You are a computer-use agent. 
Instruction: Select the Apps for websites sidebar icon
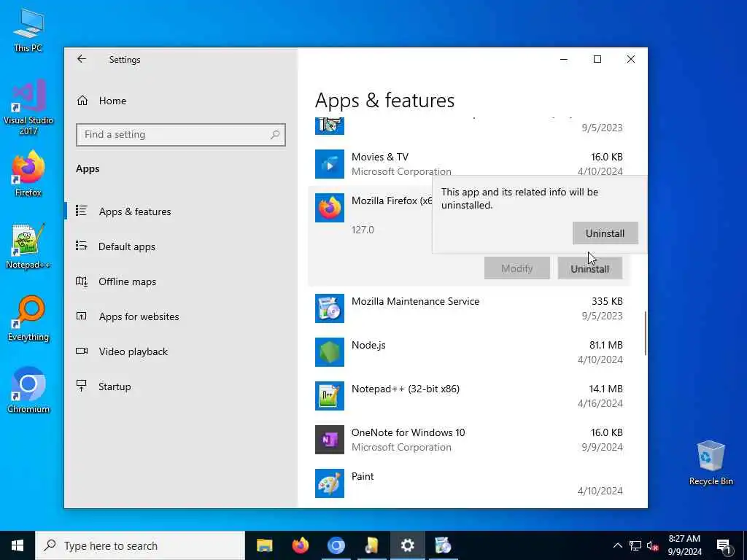(82, 316)
